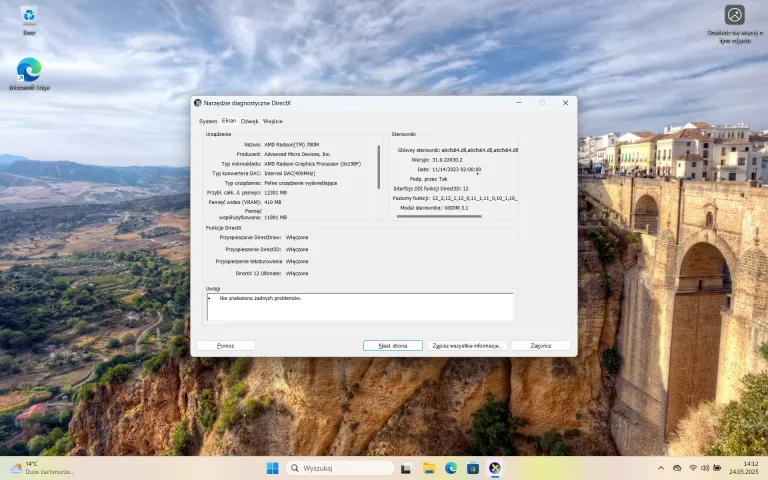Open the weather widget on the taskbar
This screenshot has height=480, width=768.
[42, 468]
